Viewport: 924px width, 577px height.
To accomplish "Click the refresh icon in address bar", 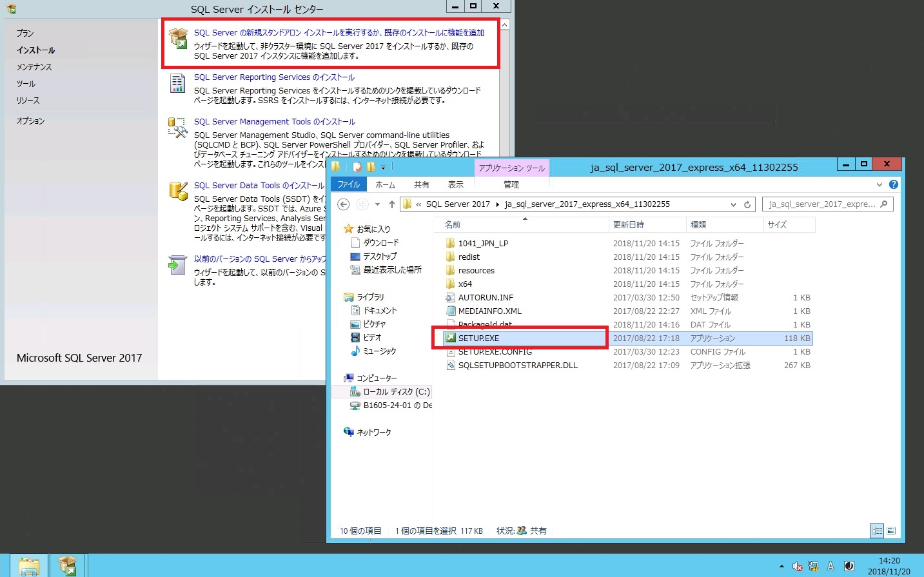I will pos(747,204).
